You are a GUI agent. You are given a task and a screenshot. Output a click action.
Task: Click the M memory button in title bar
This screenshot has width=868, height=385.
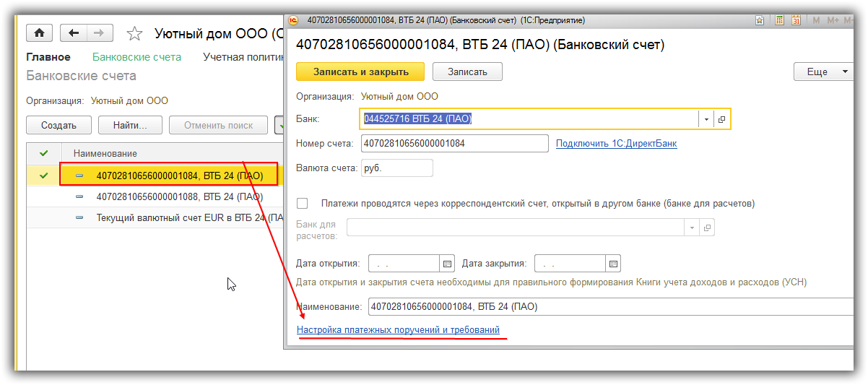(x=816, y=20)
